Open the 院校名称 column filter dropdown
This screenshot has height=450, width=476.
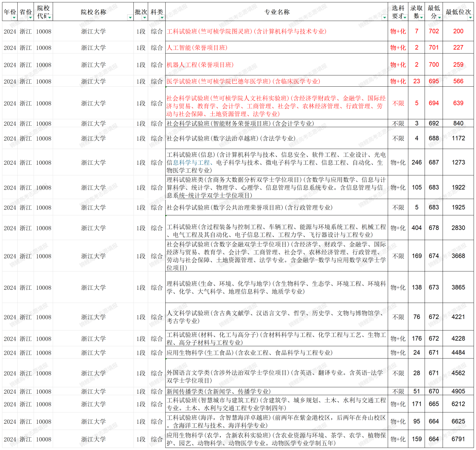pyautogui.click(x=130, y=17)
